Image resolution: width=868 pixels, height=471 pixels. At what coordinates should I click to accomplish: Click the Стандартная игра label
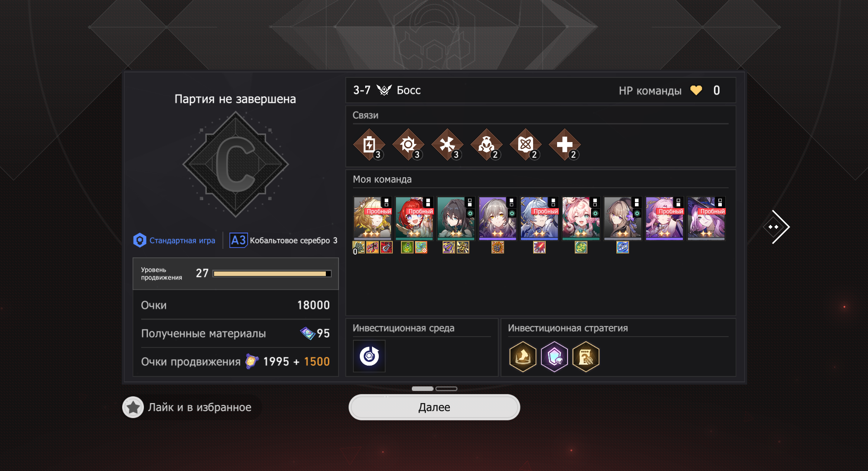click(182, 240)
